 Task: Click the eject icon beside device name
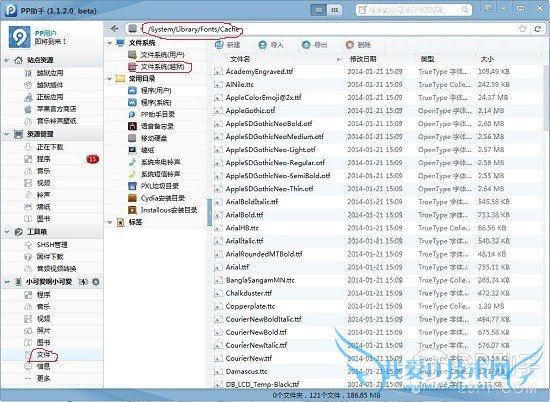pos(95,282)
